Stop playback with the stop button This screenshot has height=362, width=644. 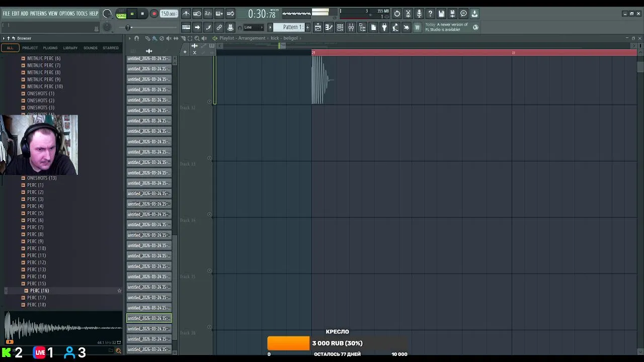[142, 14]
